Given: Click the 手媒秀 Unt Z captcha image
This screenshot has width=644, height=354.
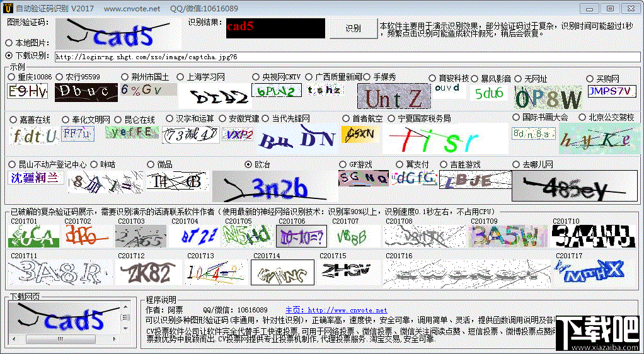Looking at the screenshot, I should coord(394,96).
